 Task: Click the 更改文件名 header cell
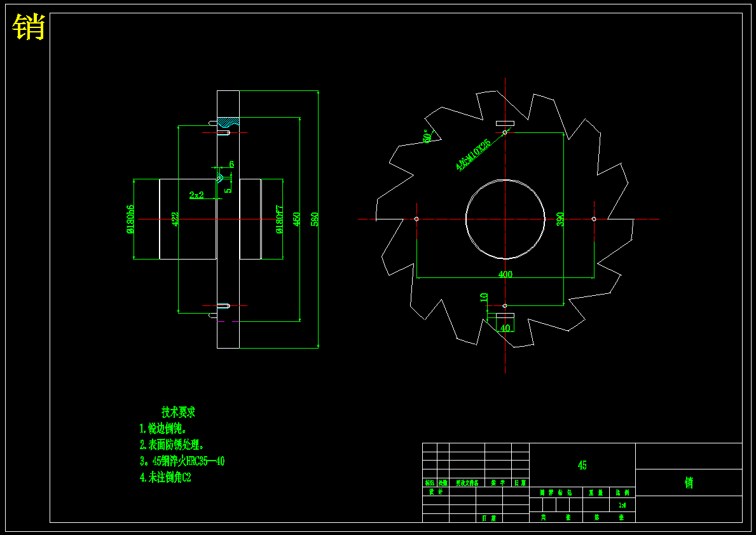[x=467, y=482]
